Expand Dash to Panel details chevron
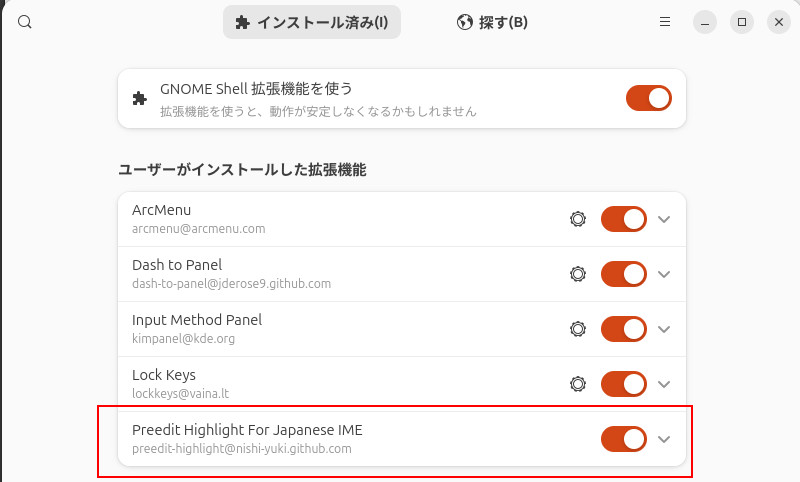800x482 pixels. (x=664, y=273)
